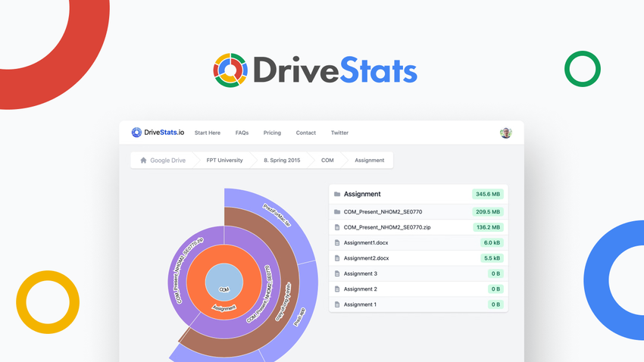This screenshot has height=362, width=644.
Task: Select the Assignment 2 file name
Action: coord(361,289)
